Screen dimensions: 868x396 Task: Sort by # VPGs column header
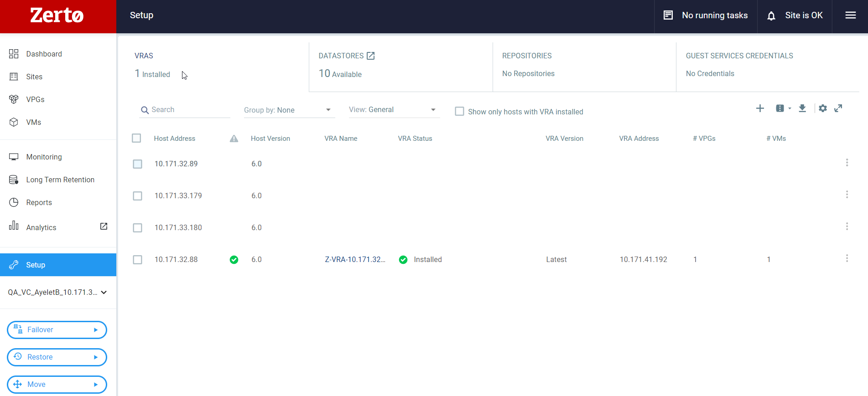point(704,139)
